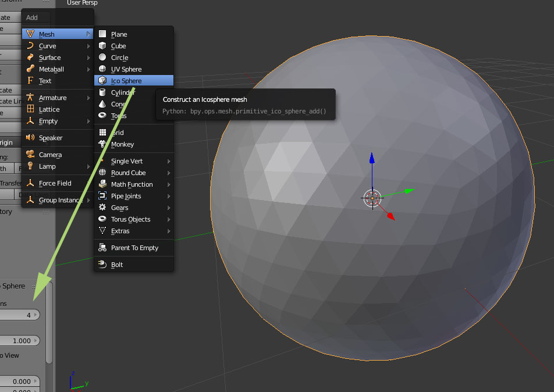Expand the Surface submenu arrow

(x=88, y=58)
